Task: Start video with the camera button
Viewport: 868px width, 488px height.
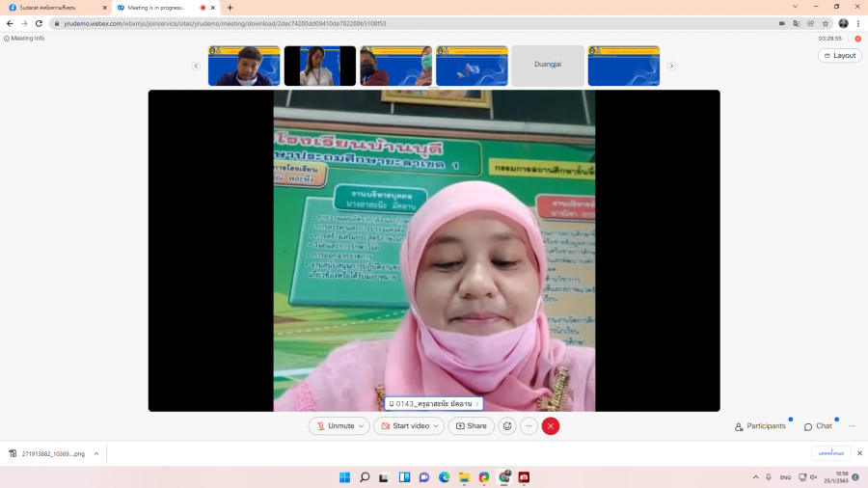Action: 405,426
